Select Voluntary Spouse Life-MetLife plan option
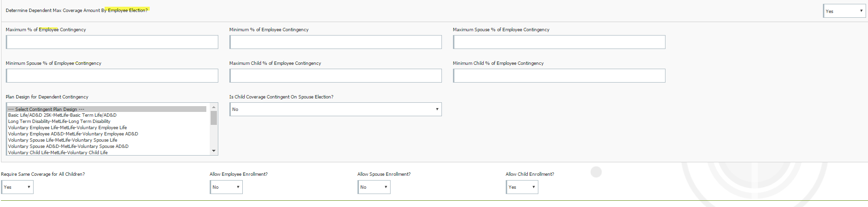 click(x=62, y=140)
